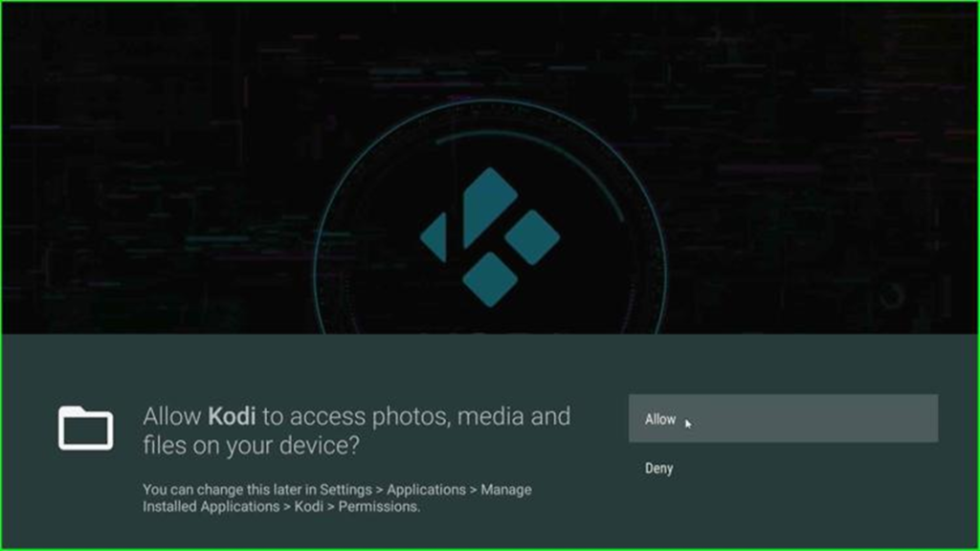Click the bold word Kodi in heading
The height and width of the screenshot is (551, 980).
(232, 416)
